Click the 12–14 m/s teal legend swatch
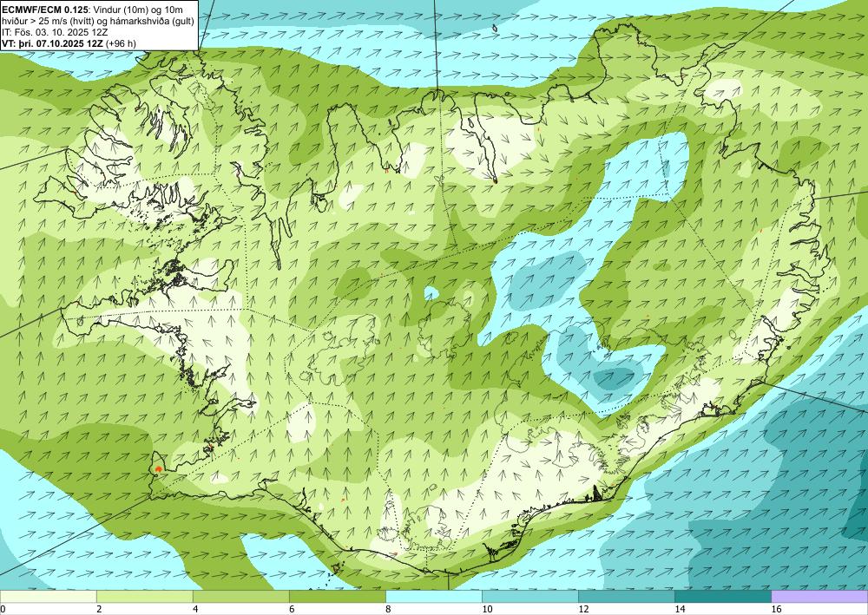Image resolution: width=868 pixels, height=615 pixels. pyautogui.click(x=627, y=597)
